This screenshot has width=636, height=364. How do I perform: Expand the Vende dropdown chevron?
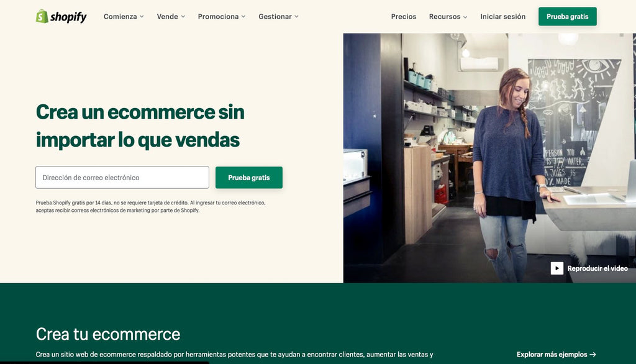(183, 17)
